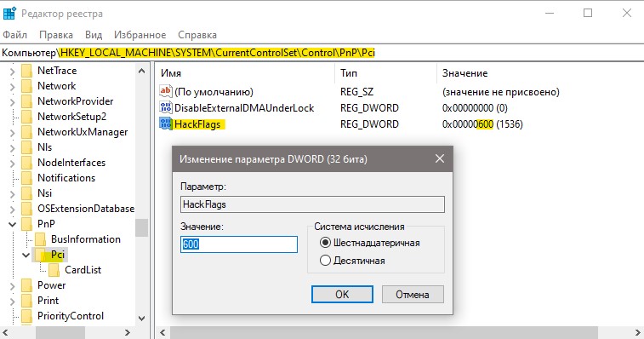Click the Nls folder icon

[x=26, y=147]
